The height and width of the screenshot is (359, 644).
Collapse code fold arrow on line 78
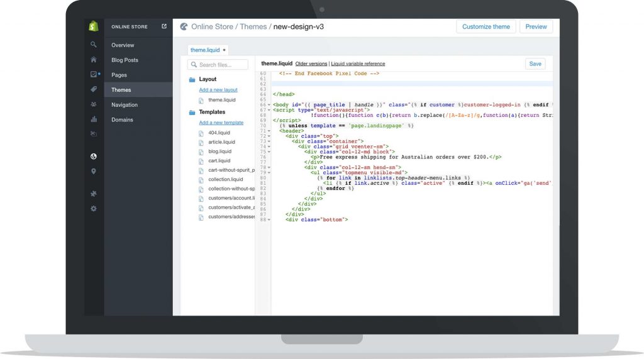(269, 168)
